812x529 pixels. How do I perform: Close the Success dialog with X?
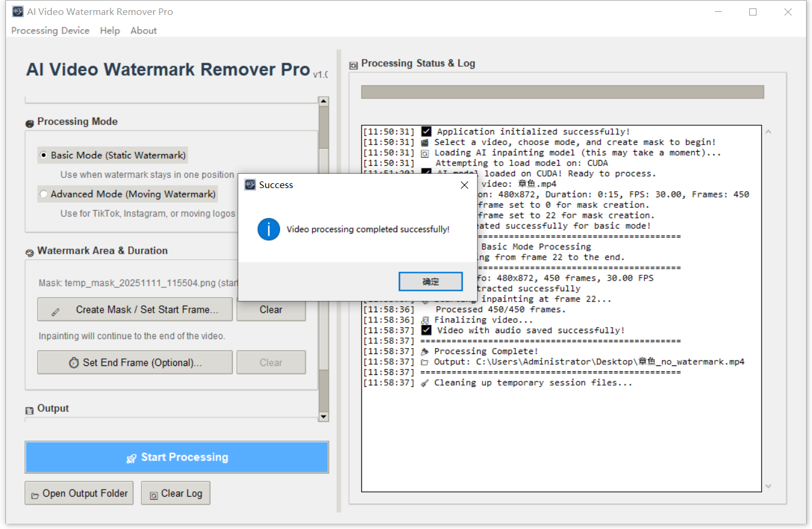tap(465, 185)
